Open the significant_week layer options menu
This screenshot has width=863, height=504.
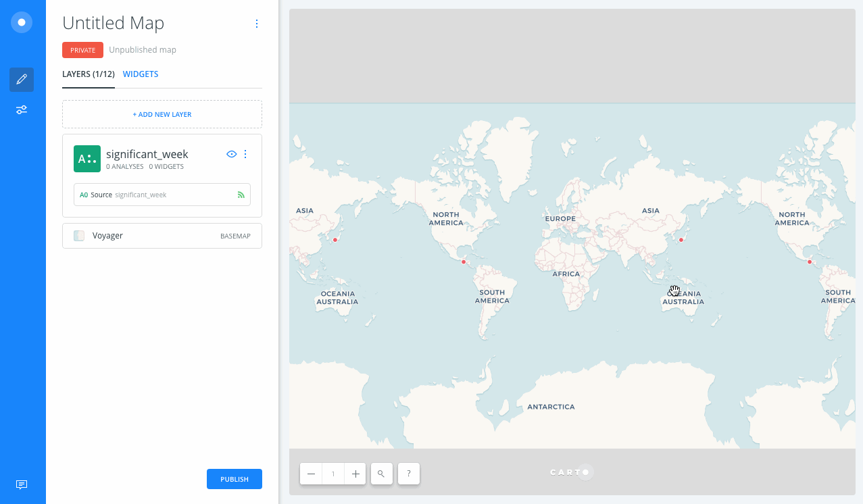(245, 154)
